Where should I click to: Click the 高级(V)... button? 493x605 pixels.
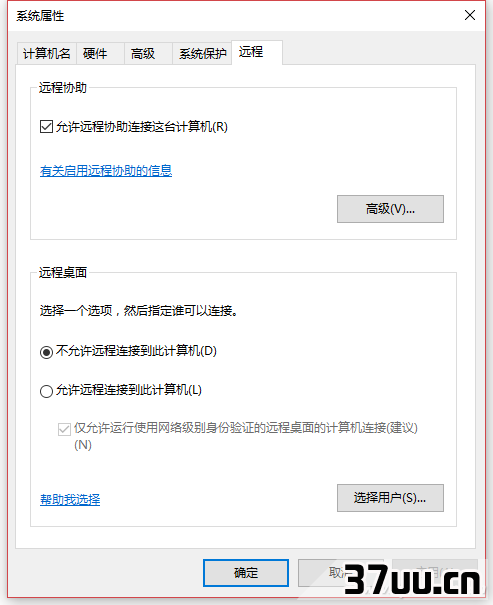point(390,209)
